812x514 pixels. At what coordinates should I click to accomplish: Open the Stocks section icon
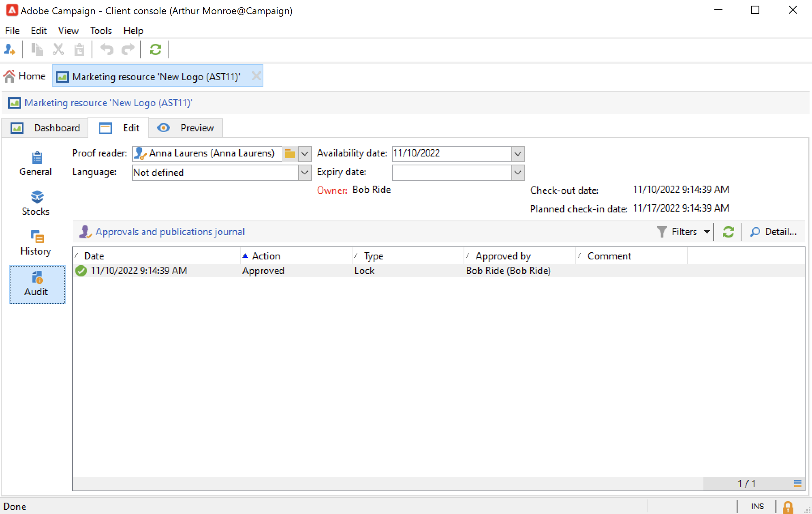[37, 197]
